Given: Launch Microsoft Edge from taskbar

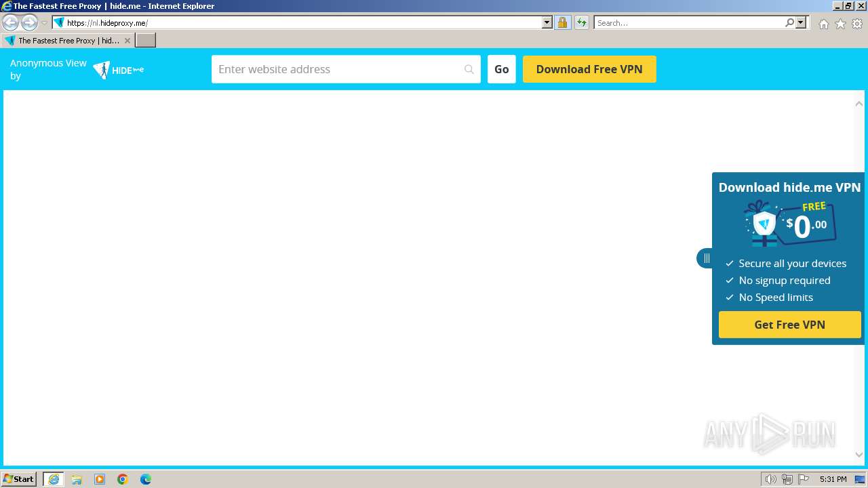Looking at the screenshot, I should pyautogui.click(x=146, y=479).
